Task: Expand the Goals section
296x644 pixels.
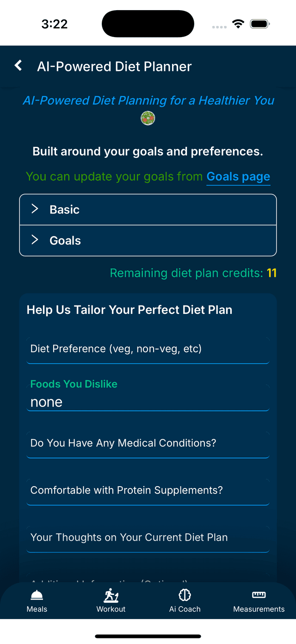Action: (148, 240)
